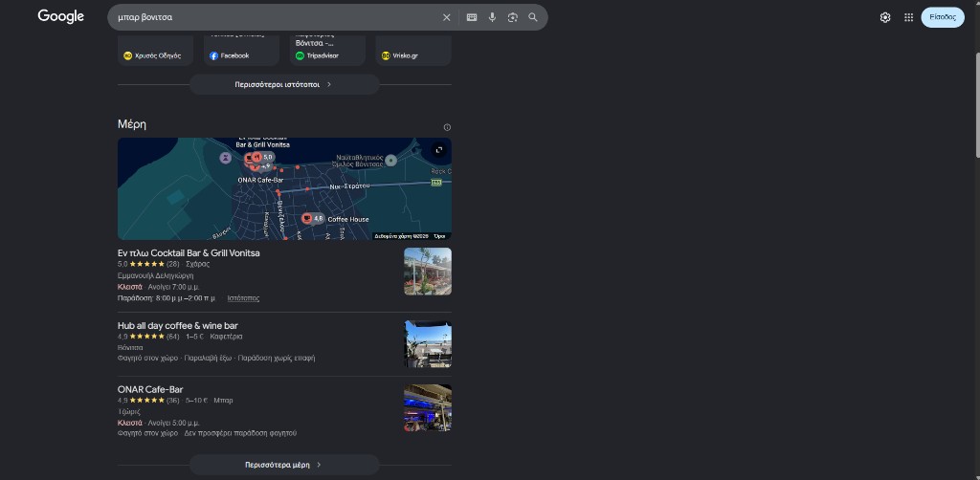The height and width of the screenshot is (480, 980).
Task: Click the Coffee House map pin
Action: (x=307, y=218)
